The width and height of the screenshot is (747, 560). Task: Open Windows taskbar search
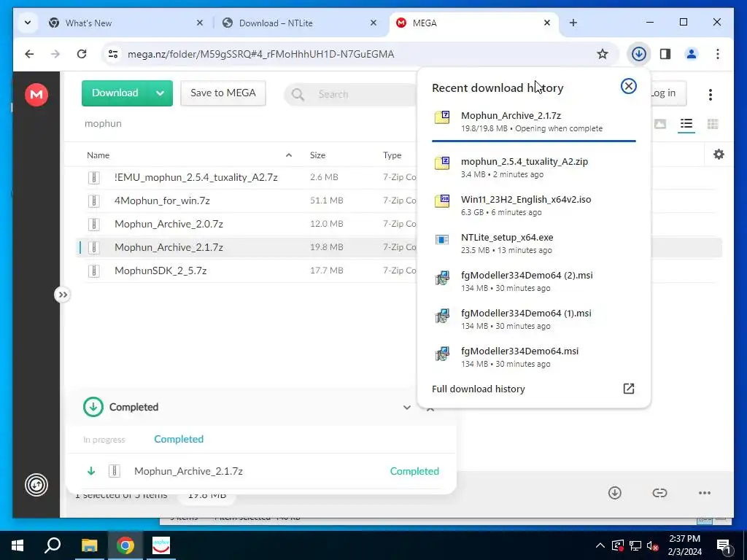(x=53, y=545)
